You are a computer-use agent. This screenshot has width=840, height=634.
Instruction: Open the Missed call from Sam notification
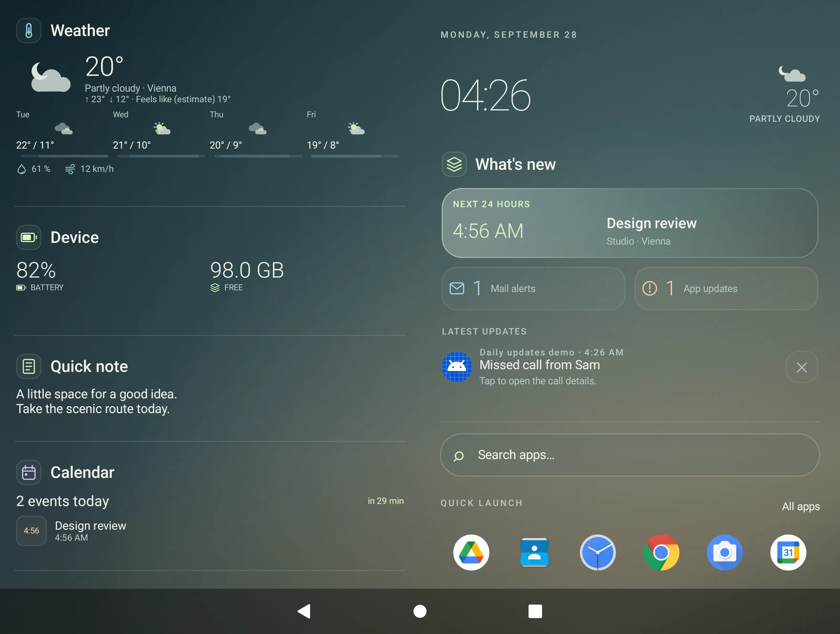tap(612, 367)
